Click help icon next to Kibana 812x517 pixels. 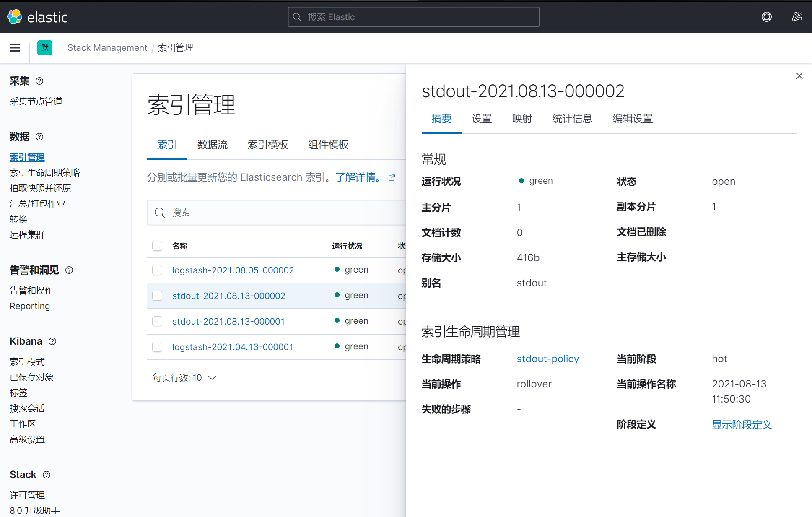click(52, 341)
